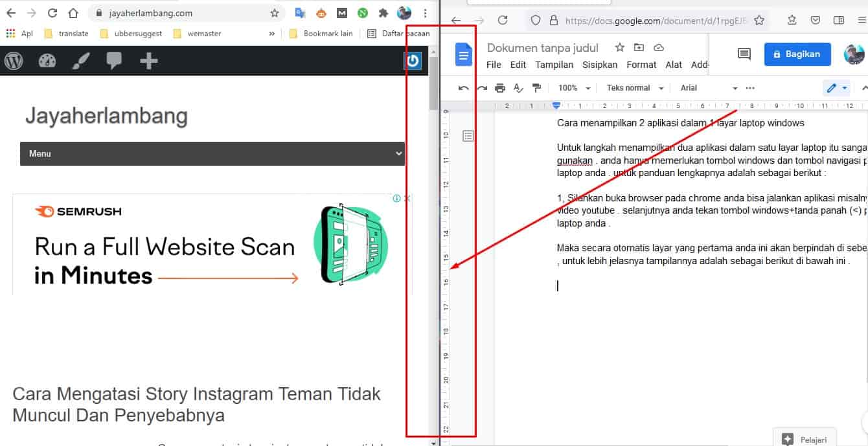
Task: Add new WordPress content with plus icon
Action: (148, 61)
